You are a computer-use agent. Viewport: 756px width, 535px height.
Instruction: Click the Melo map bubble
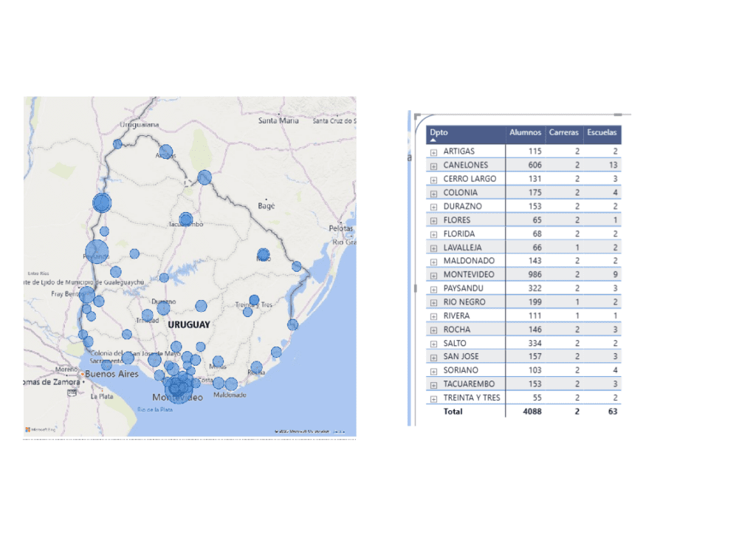tap(264, 255)
